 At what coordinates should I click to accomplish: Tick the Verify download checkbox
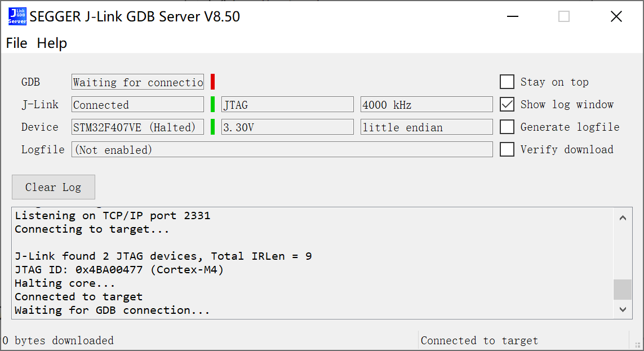pos(507,150)
